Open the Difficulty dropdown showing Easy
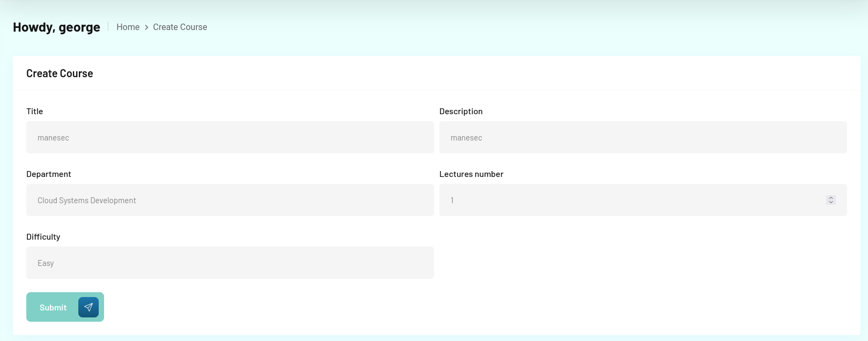 pyautogui.click(x=230, y=263)
